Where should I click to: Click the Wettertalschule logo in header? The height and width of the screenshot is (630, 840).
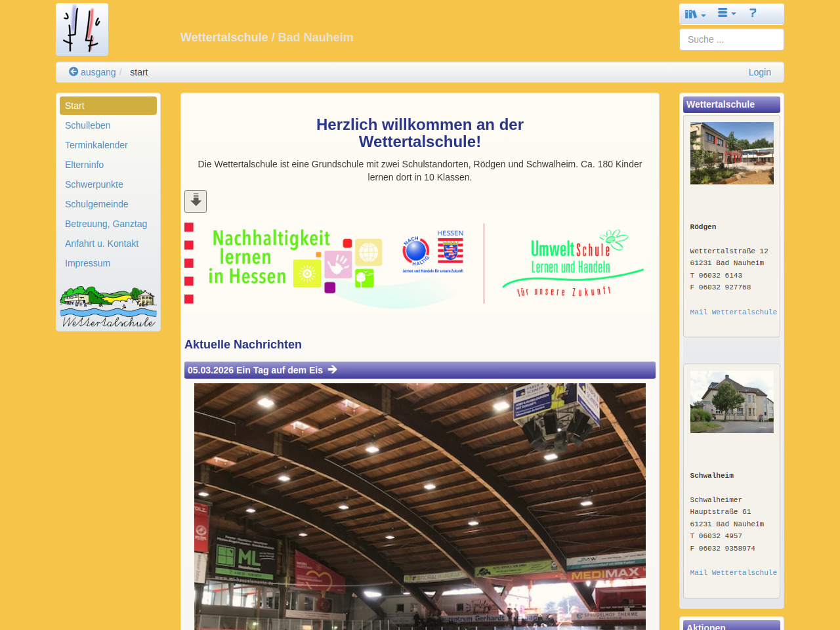82,30
